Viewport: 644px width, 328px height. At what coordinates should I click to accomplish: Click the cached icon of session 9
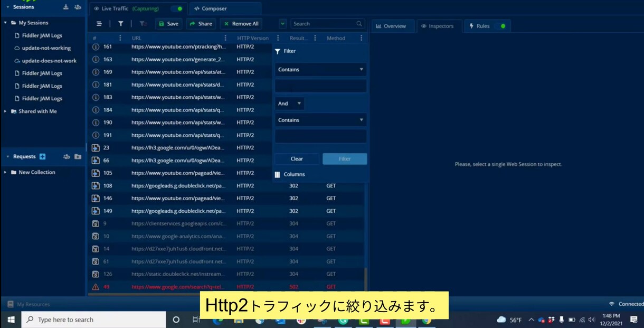point(96,223)
